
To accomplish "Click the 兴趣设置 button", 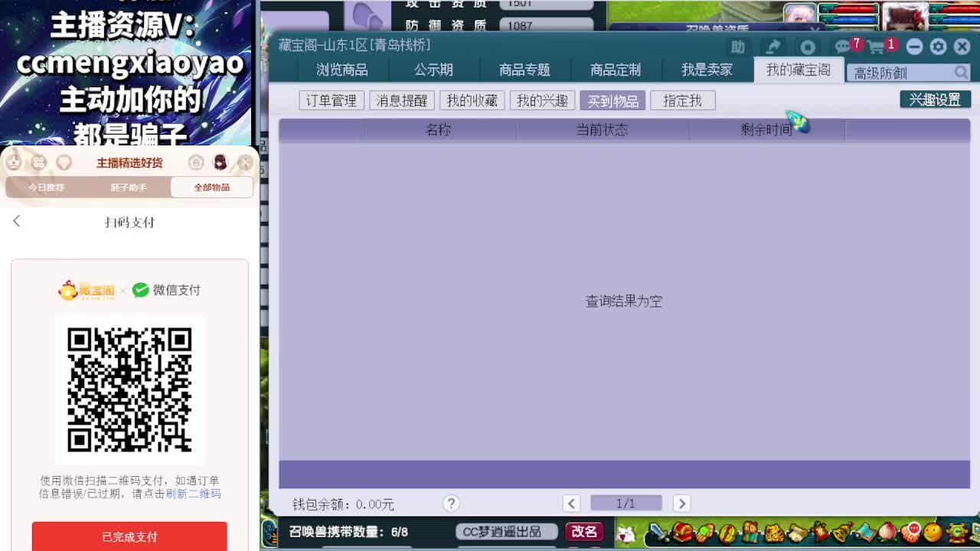I will (x=935, y=99).
